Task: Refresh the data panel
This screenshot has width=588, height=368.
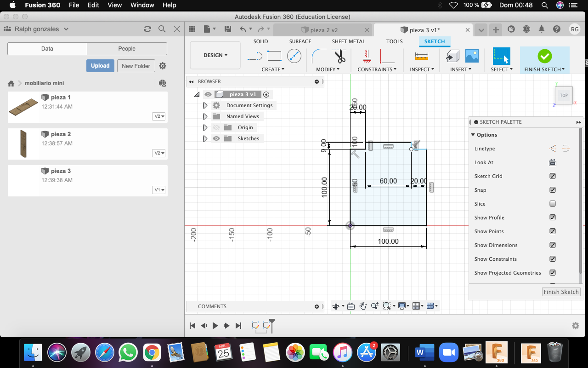Action: (x=147, y=29)
